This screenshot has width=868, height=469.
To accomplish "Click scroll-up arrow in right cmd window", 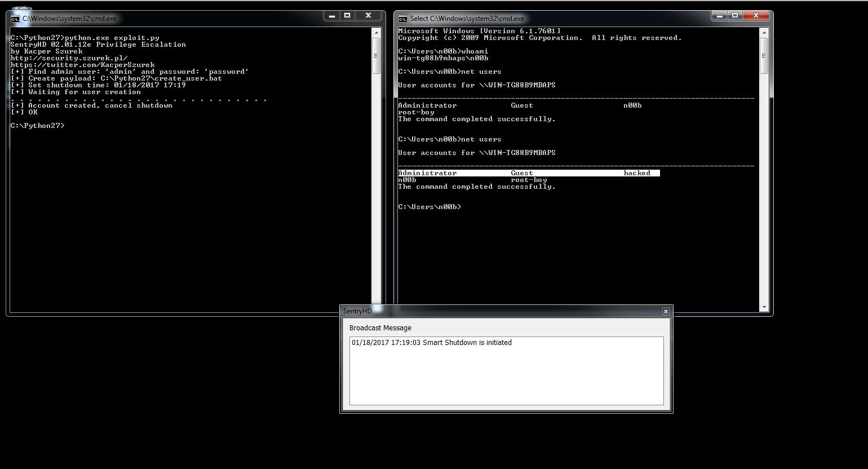I will pos(764,33).
